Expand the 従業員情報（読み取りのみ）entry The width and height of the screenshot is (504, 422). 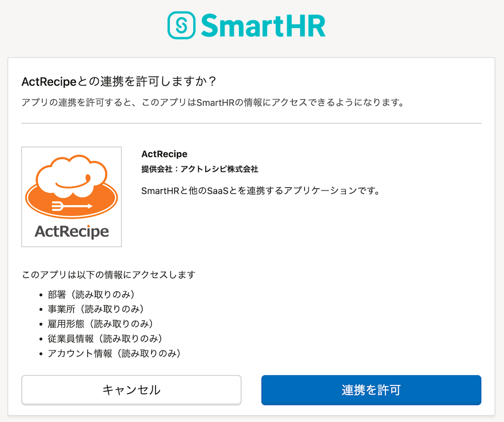(x=91, y=339)
